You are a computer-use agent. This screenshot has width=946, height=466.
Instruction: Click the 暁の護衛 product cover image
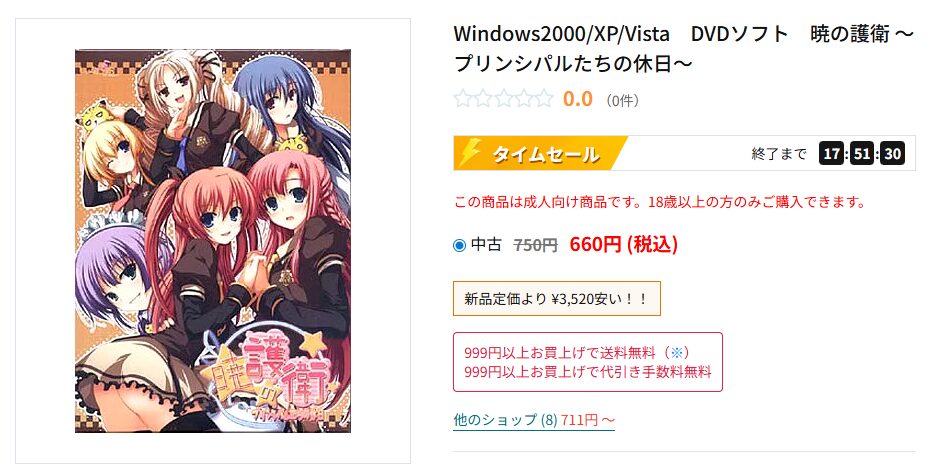(x=213, y=241)
